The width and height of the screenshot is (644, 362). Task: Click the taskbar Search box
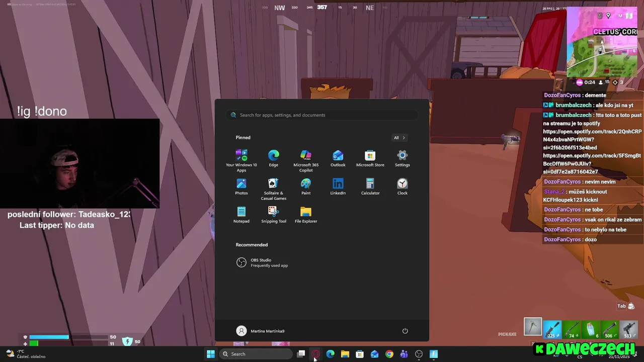[x=257, y=354]
